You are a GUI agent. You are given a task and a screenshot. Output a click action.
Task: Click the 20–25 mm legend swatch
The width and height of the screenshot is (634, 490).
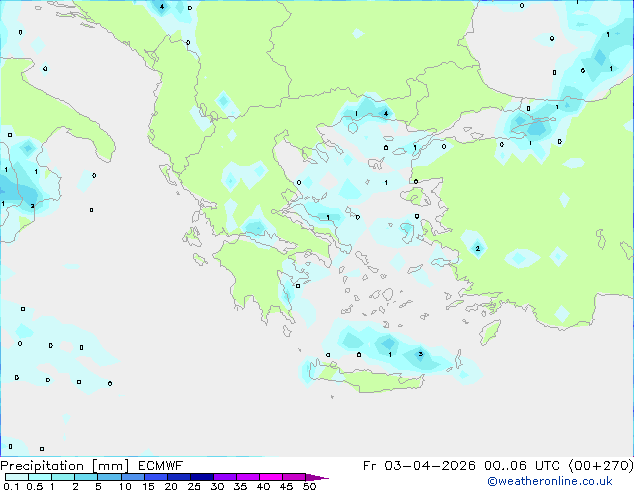[178, 477]
